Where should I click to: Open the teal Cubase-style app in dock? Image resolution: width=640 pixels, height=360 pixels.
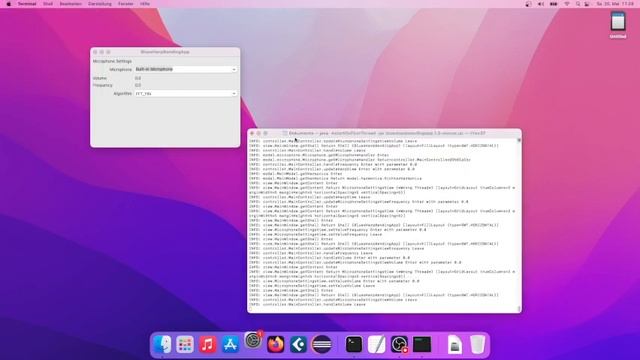(299, 344)
